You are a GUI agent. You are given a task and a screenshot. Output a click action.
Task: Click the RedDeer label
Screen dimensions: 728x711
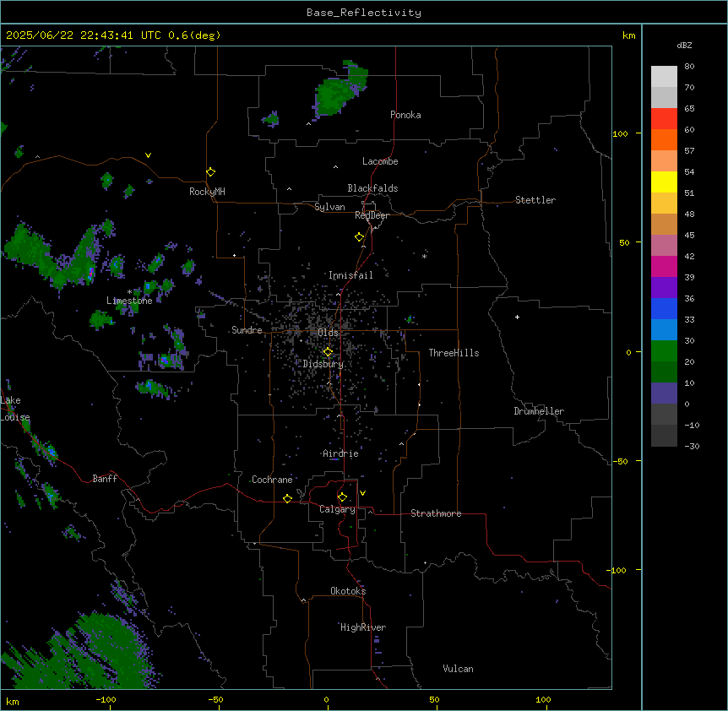(x=372, y=215)
